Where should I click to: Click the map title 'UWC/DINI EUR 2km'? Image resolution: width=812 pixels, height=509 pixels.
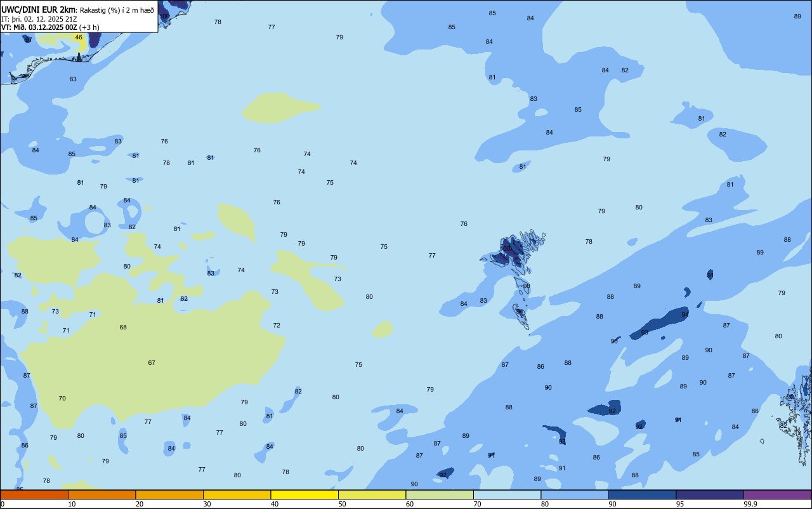(38, 9)
